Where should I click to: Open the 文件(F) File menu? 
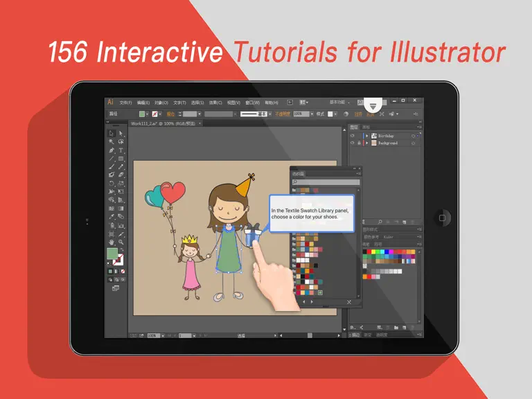click(x=125, y=103)
